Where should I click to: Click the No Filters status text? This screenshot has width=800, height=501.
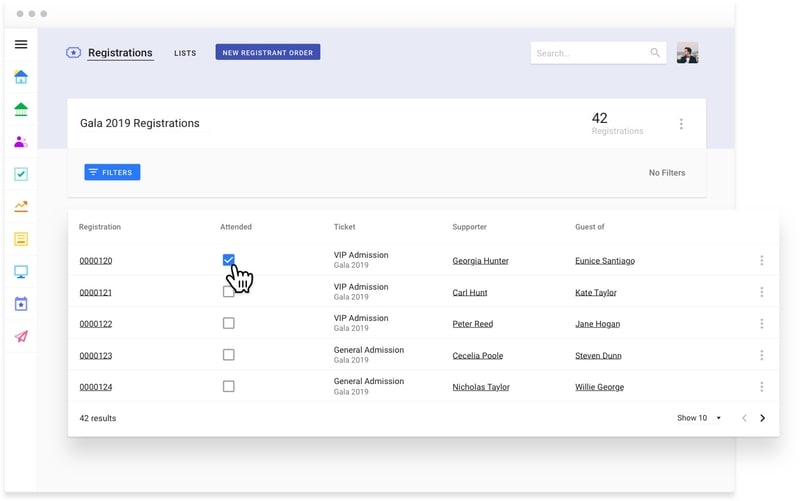[x=667, y=173]
